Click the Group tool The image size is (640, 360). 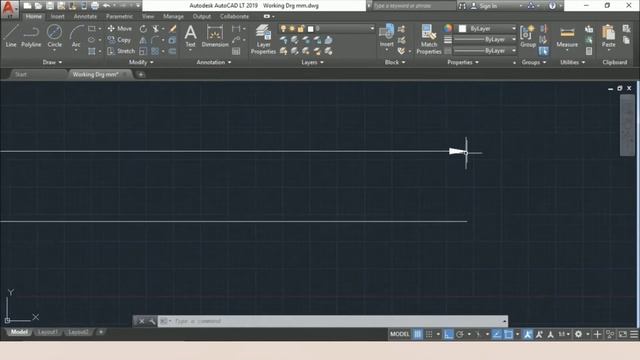pos(528,36)
